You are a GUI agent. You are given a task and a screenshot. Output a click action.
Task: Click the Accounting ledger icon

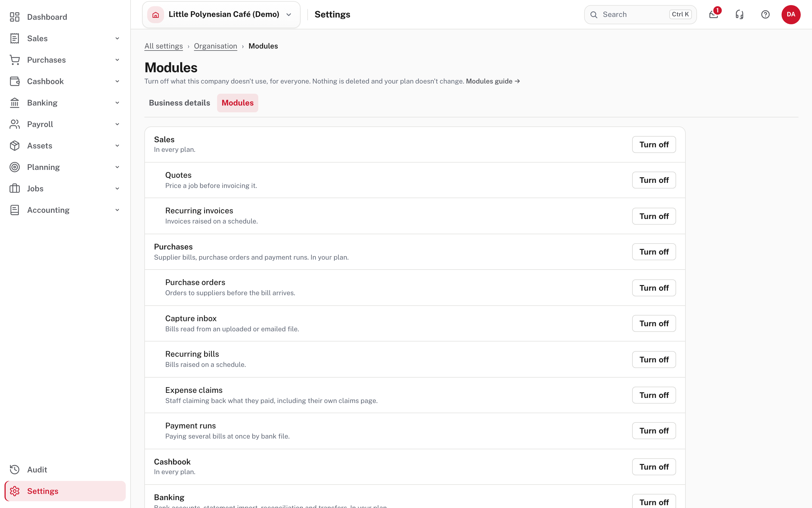click(x=14, y=210)
